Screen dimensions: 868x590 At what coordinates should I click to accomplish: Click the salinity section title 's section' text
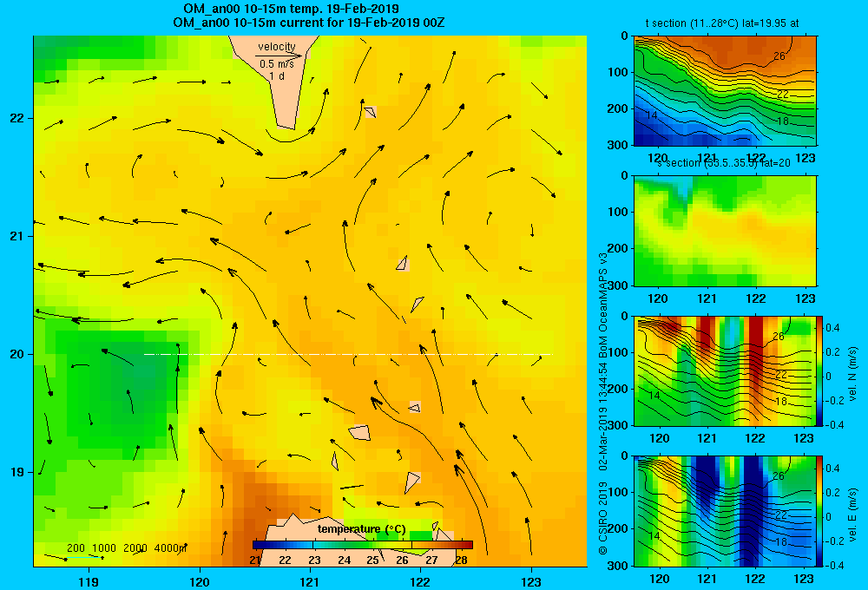[x=678, y=163]
